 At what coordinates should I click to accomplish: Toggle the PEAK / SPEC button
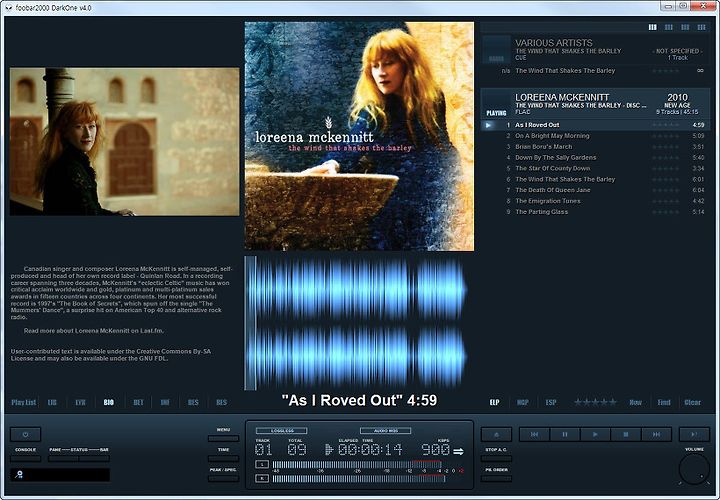point(223,478)
